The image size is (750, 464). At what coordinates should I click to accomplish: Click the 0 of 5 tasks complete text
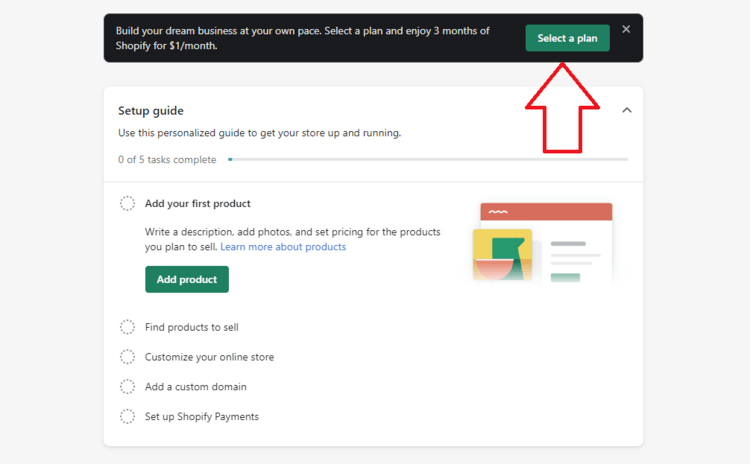coord(167,159)
